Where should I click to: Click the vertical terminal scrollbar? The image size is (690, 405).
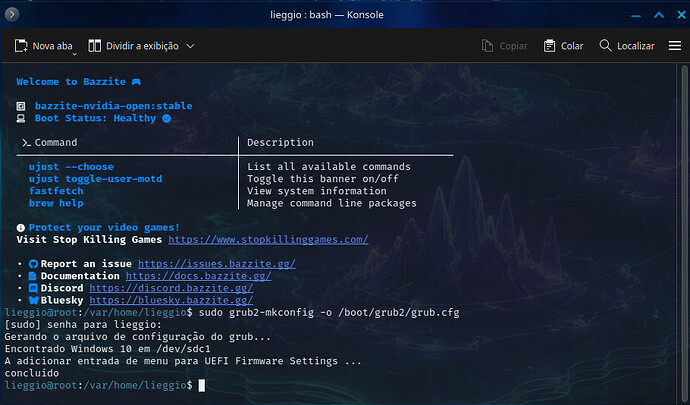coord(684,233)
